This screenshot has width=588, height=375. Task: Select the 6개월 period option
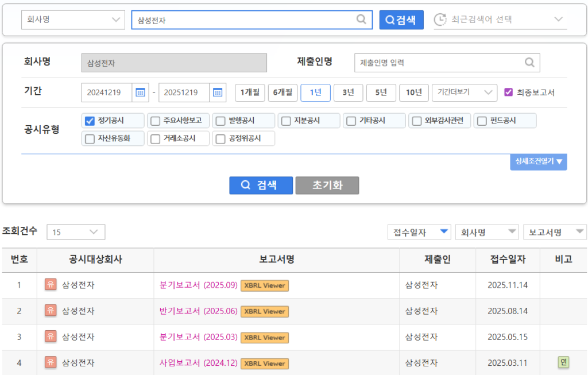click(x=283, y=92)
